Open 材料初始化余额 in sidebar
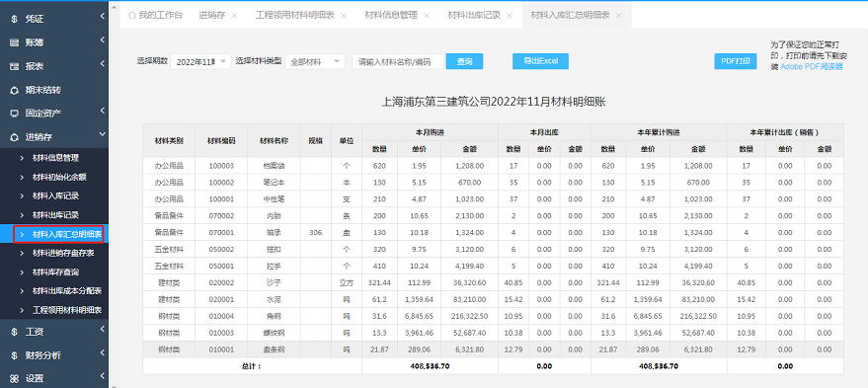The image size is (868, 388). pos(59,177)
